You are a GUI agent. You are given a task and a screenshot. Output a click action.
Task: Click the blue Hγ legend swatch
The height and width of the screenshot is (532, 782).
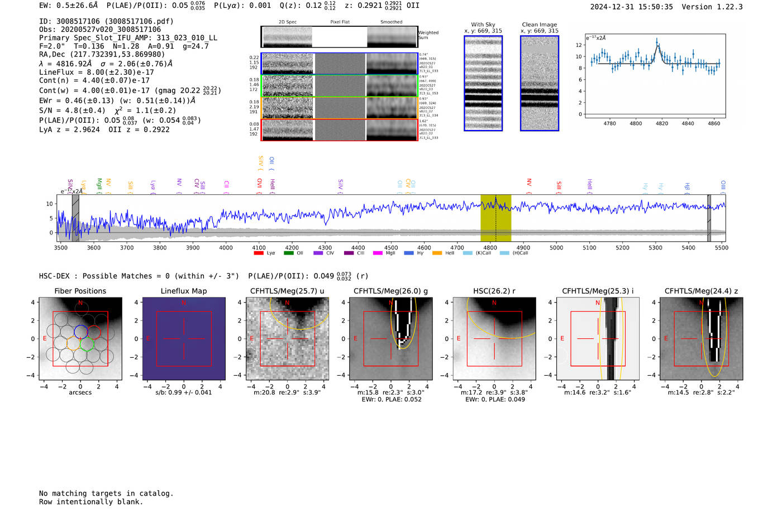click(x=409, y=253)
